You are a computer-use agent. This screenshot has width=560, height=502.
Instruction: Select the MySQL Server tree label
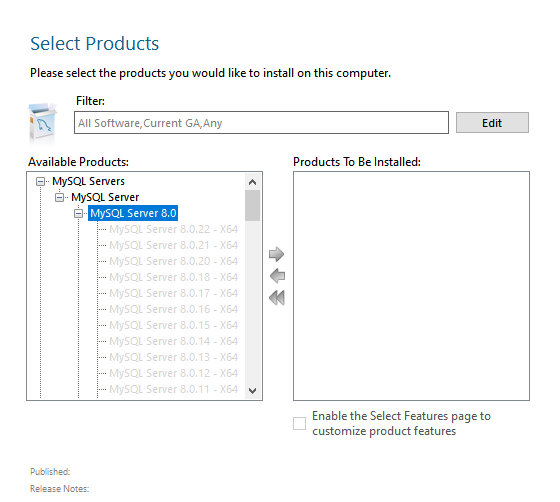tap(105, 197)
